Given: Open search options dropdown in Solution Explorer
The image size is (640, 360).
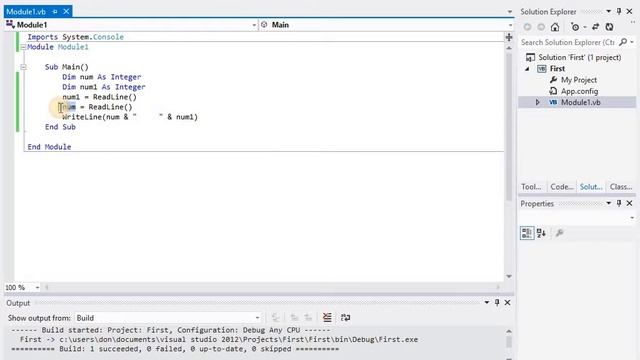Looking at the screenshot, I should coord(632,42).
